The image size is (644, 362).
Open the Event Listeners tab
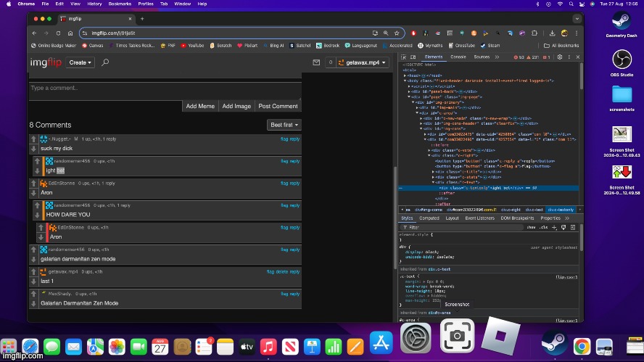[x=479, y=218]
